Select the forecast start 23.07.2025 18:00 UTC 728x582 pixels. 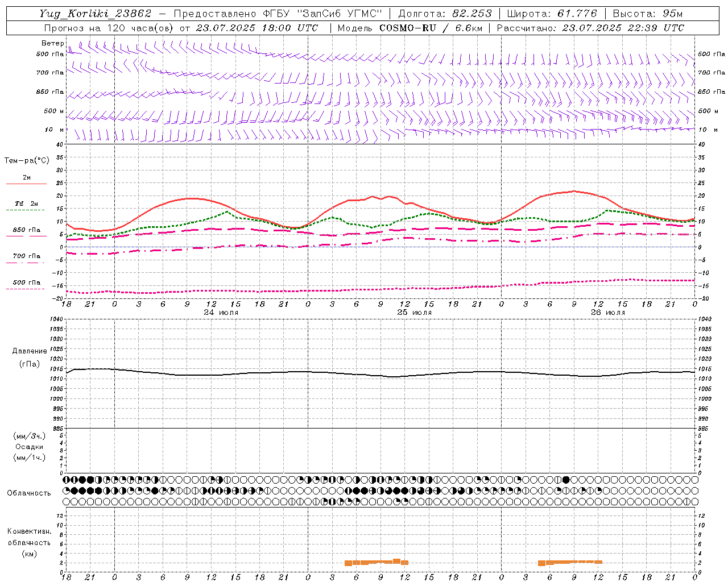[257, 28]
